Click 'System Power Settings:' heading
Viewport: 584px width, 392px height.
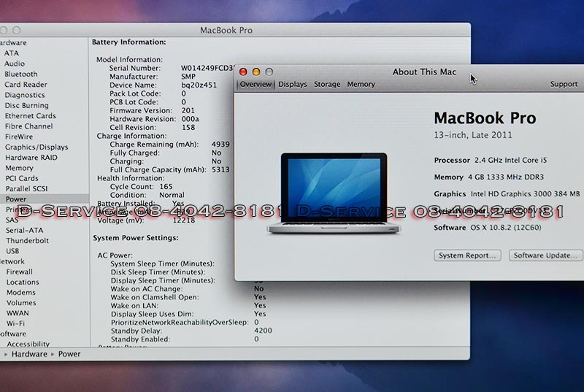[136, 238]
